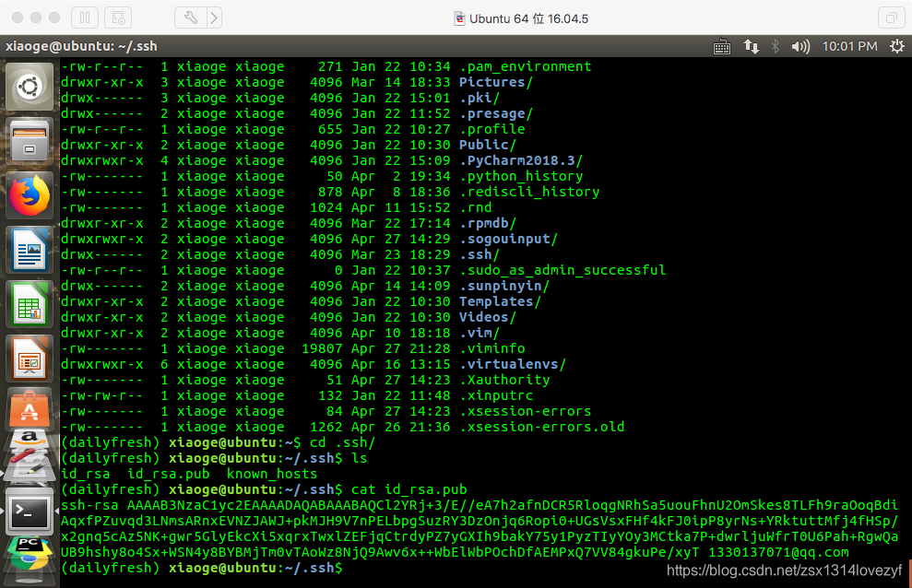
Task: Click the .xinputrc file name
Action: point(496,396)
